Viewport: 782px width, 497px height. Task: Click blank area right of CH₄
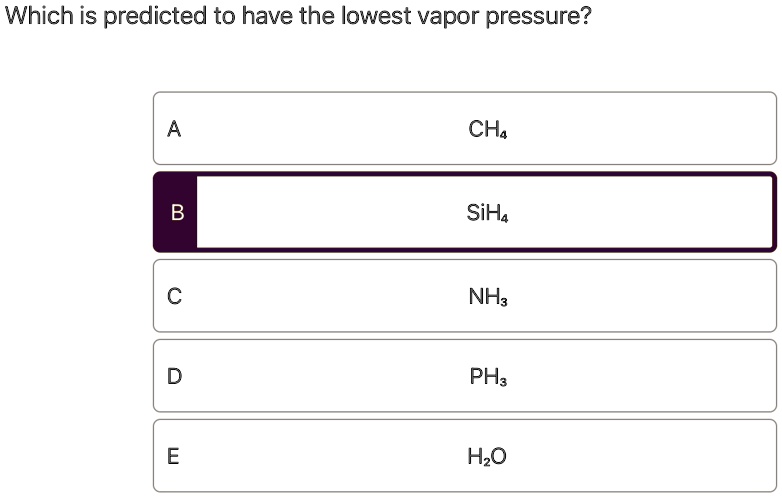(x=641, y=129)
